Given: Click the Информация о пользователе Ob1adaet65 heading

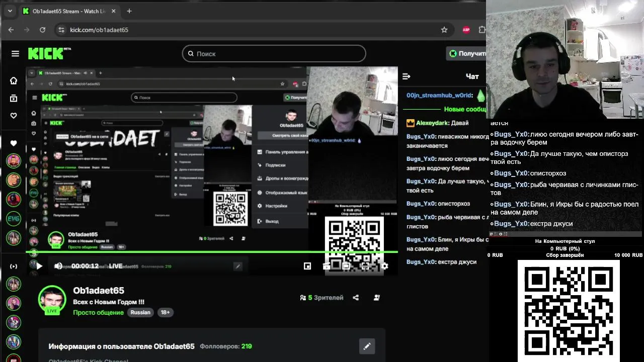Looking at the screenshot, I should point(121,346).
